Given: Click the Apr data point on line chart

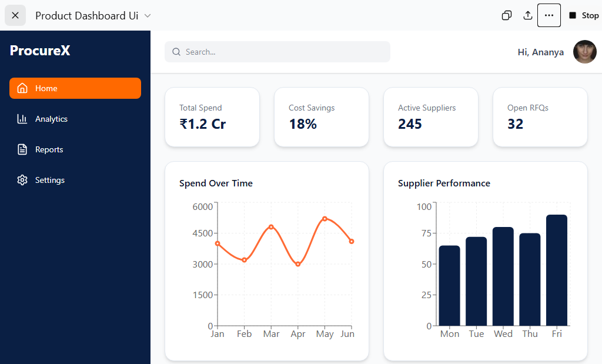Looking at the screenshot, I should pyautogui.click(x=298, y=264).
